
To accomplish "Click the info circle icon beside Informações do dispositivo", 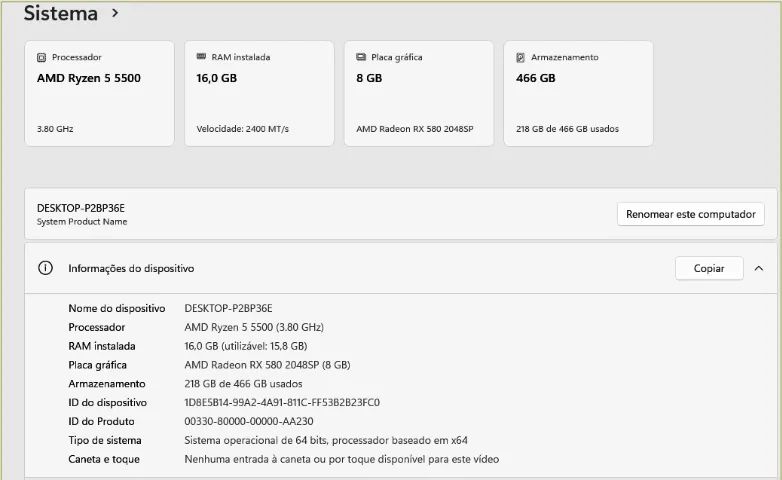I will pos(45,268).
